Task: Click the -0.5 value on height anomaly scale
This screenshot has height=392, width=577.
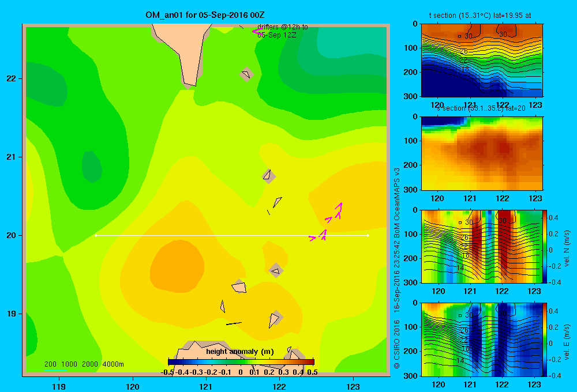Action: pyautogui.click(x=167, y=372)
